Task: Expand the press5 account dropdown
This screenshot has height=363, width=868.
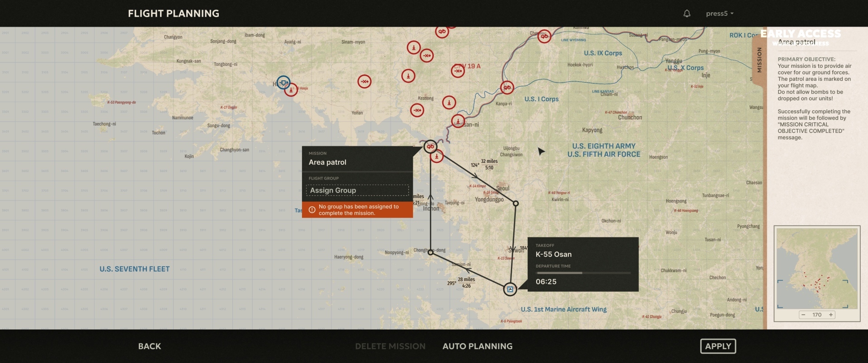Action: tap(720, 14)
